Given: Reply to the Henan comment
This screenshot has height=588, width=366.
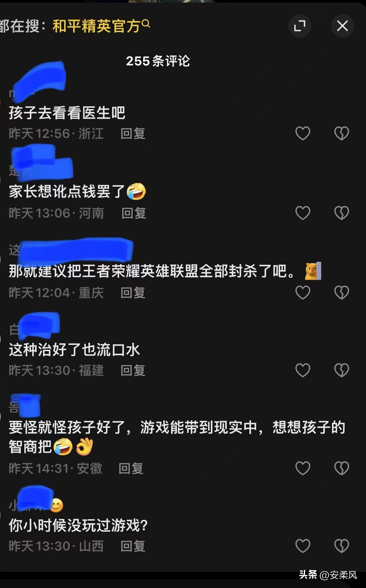Looking at the screenshot, I should pyautogui.click(x=133, y=213).
